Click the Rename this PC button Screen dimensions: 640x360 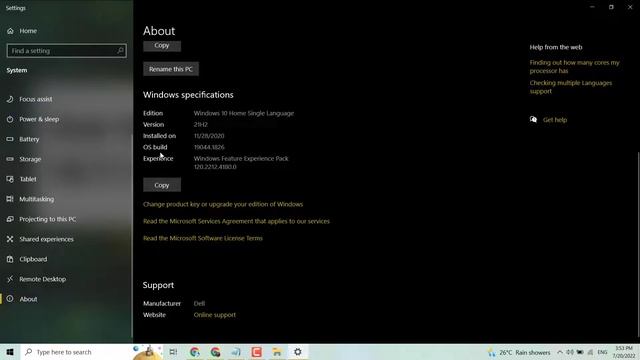tap(171, 69)
